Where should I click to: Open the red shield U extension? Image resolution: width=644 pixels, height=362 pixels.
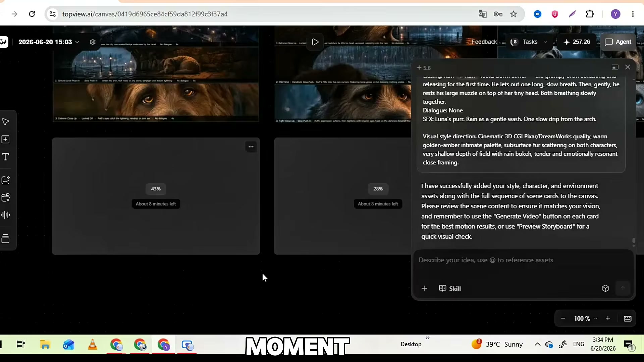pos(555,14)
